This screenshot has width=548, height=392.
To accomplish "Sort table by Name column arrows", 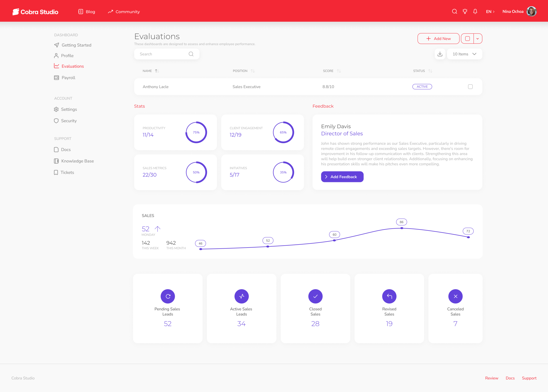I will pos(157,71).
